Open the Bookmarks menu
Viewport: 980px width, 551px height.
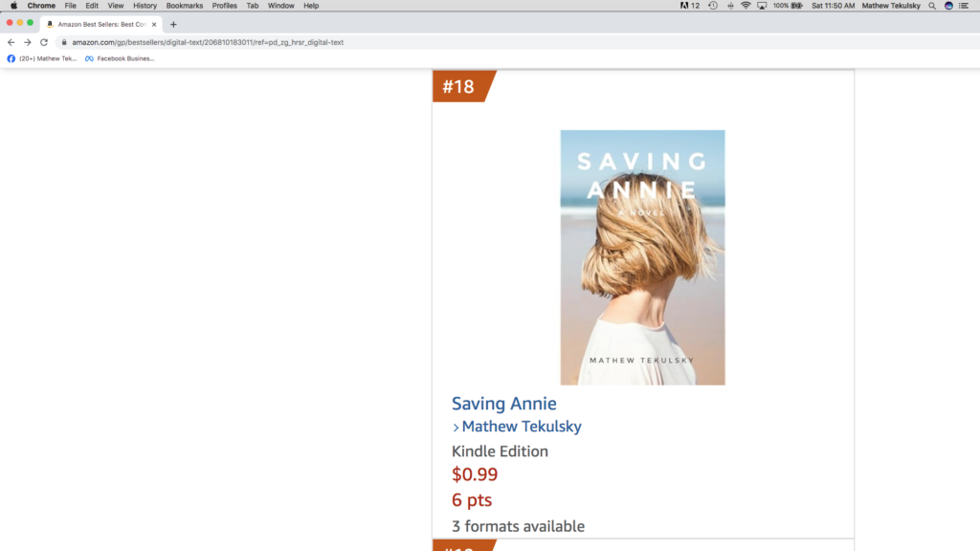point(185,6)
